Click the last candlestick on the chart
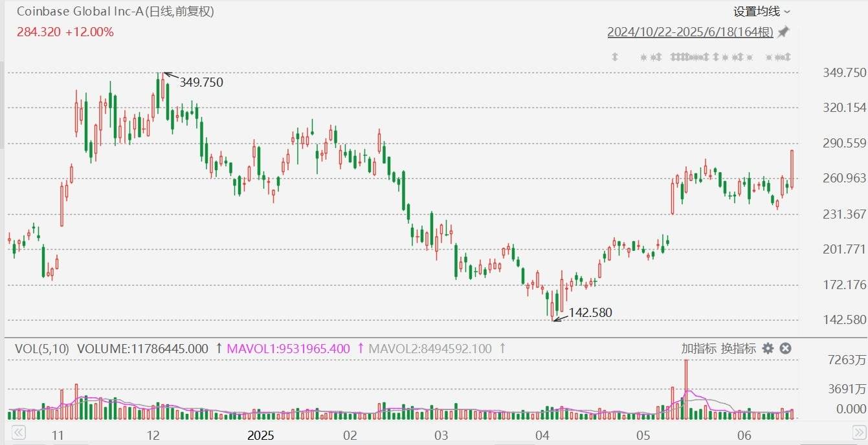Viewport: 868px width, 445px height. point(792,169)
